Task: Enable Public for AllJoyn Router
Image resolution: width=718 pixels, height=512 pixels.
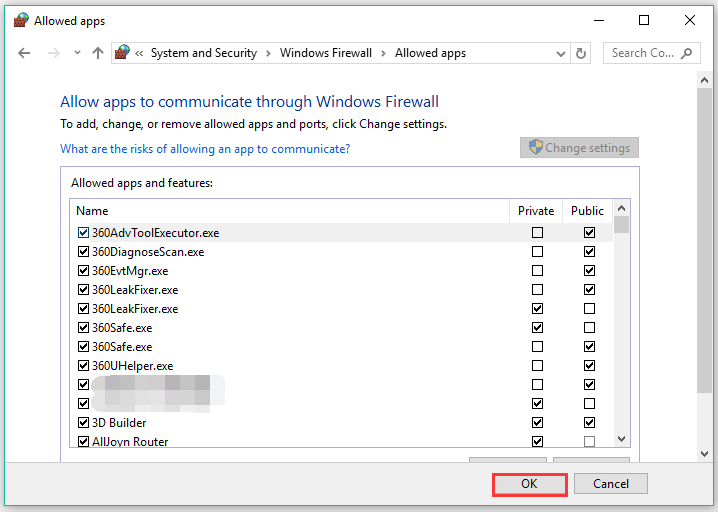Action: [x=589, y=441]
